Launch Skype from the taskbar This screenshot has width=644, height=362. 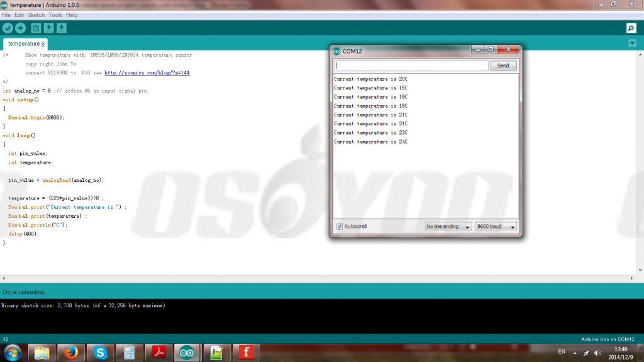[99, 353]
